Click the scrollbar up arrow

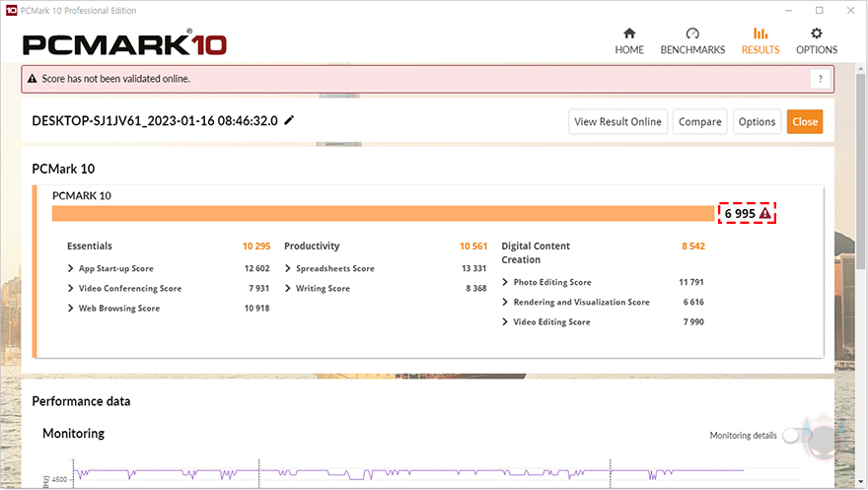[x=860, y=69]
